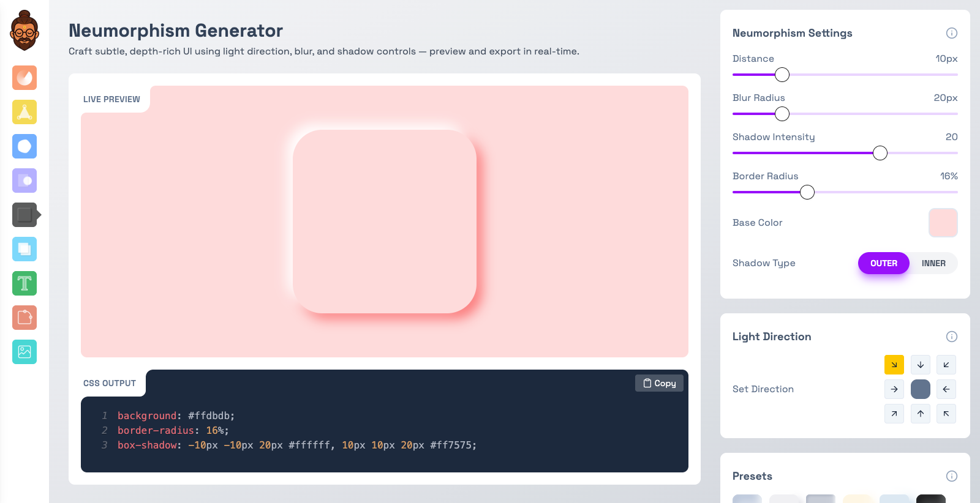Switch shadow type to INNER

tap(933, 263)
